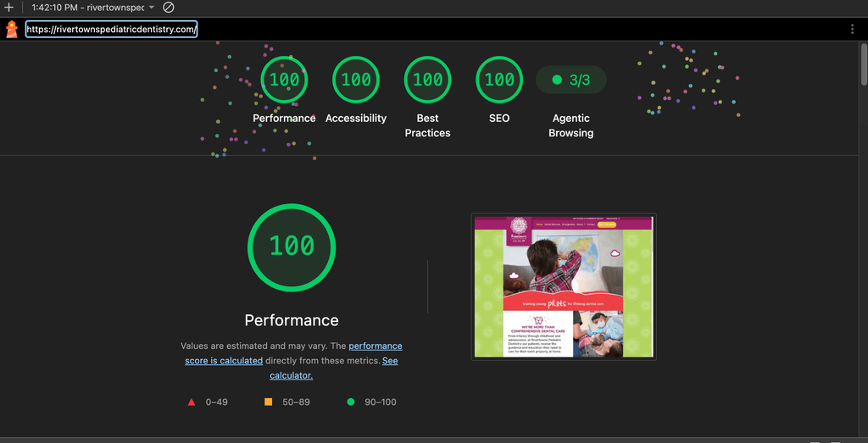Click the green circle 90–100 legend icon

[x=350, y=402]
